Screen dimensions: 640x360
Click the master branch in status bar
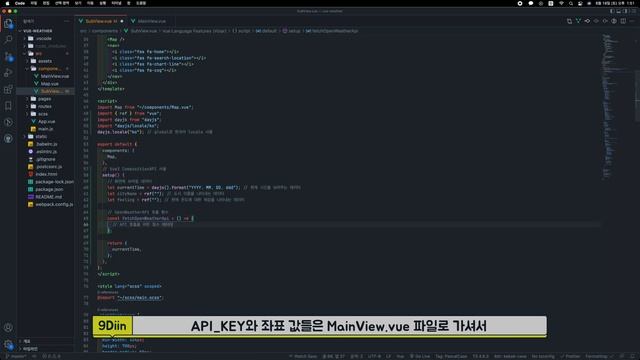17,356
